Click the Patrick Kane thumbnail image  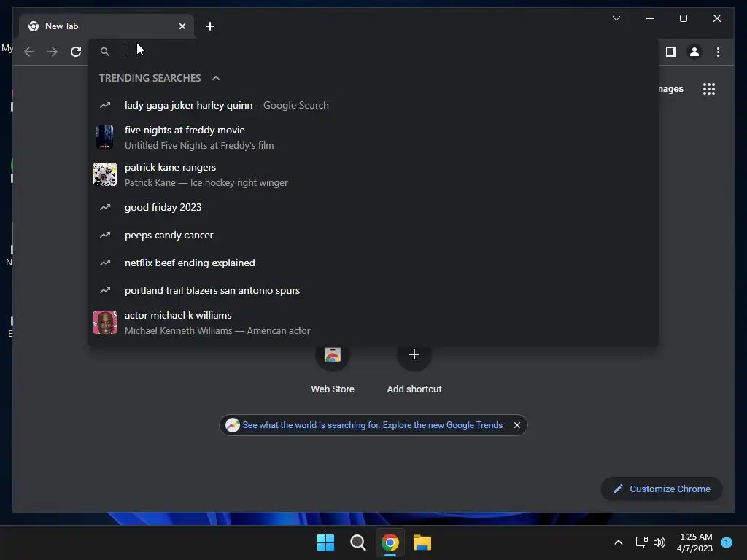coord(105,174)
